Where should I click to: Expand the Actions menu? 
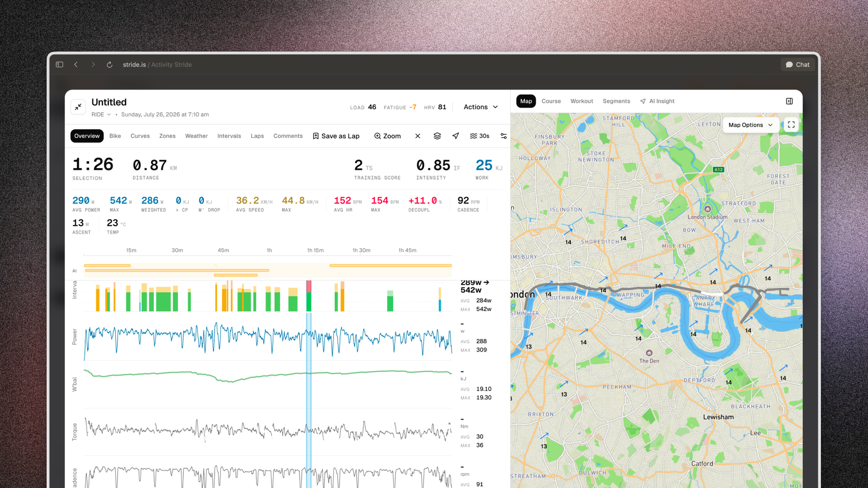pyautogui.click(x=481, y=107)
